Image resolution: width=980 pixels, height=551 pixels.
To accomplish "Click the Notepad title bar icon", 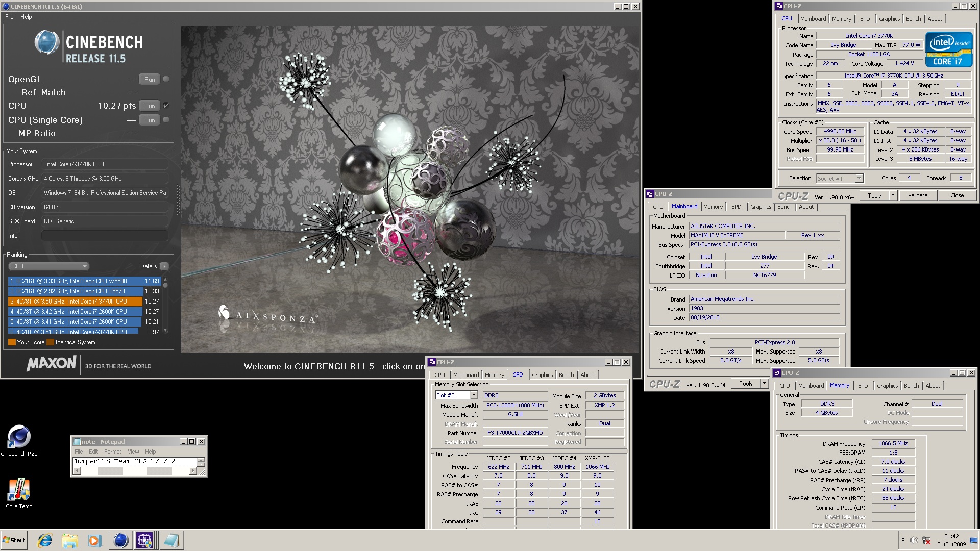I will point(77,442).
